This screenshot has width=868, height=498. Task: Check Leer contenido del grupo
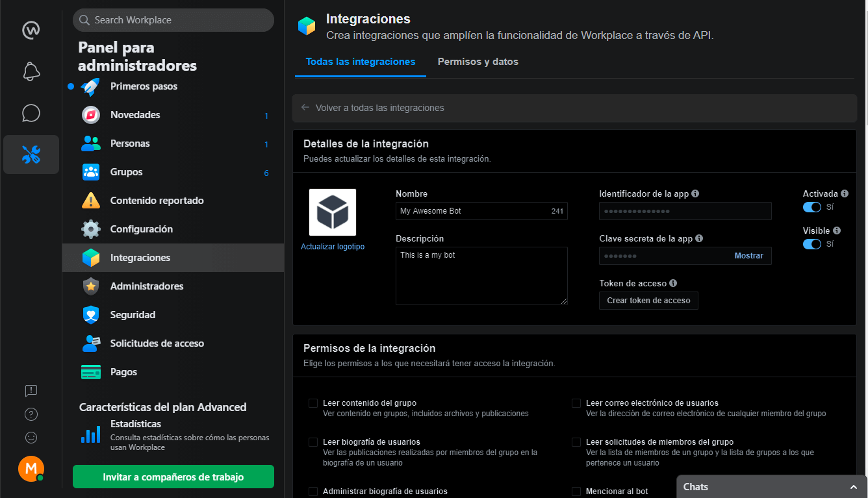point(313,403)
